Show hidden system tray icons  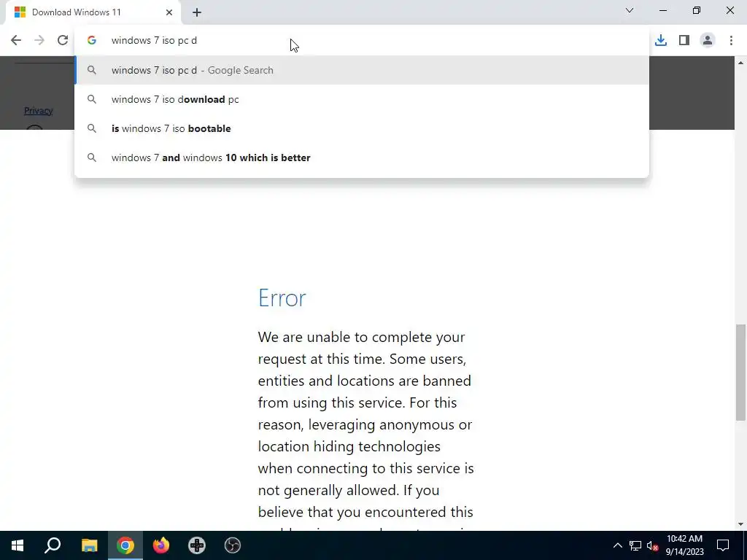click(617, 545)
